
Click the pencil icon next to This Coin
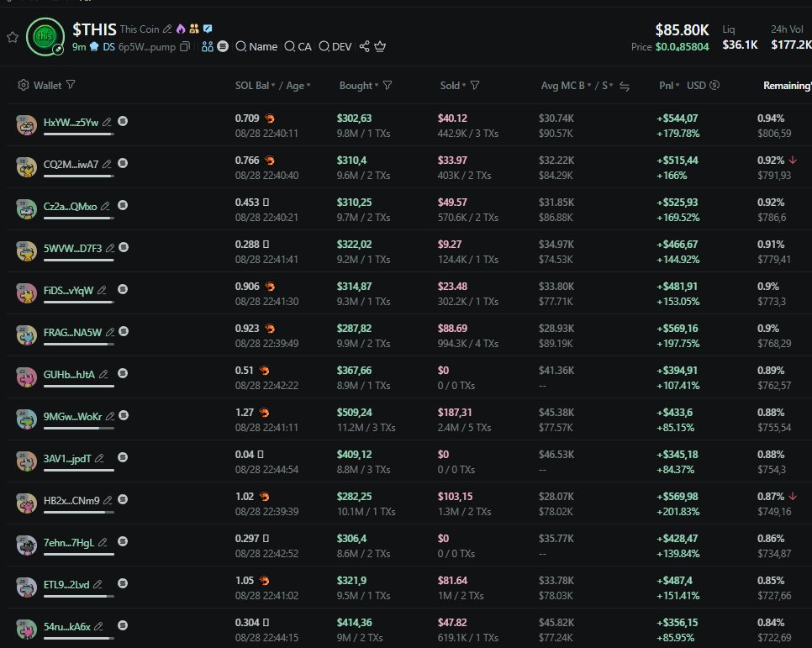pos(167,29)
